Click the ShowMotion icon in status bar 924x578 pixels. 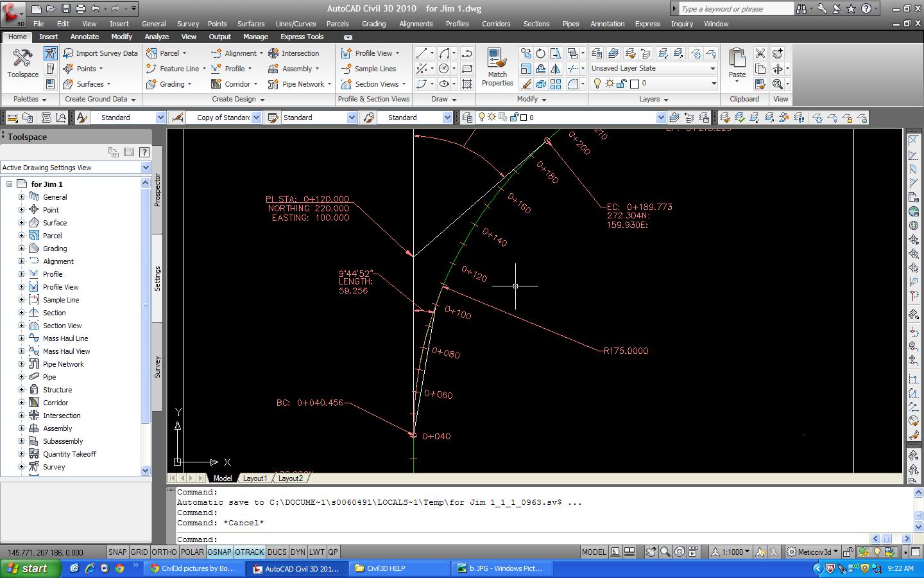coord(694,552)
